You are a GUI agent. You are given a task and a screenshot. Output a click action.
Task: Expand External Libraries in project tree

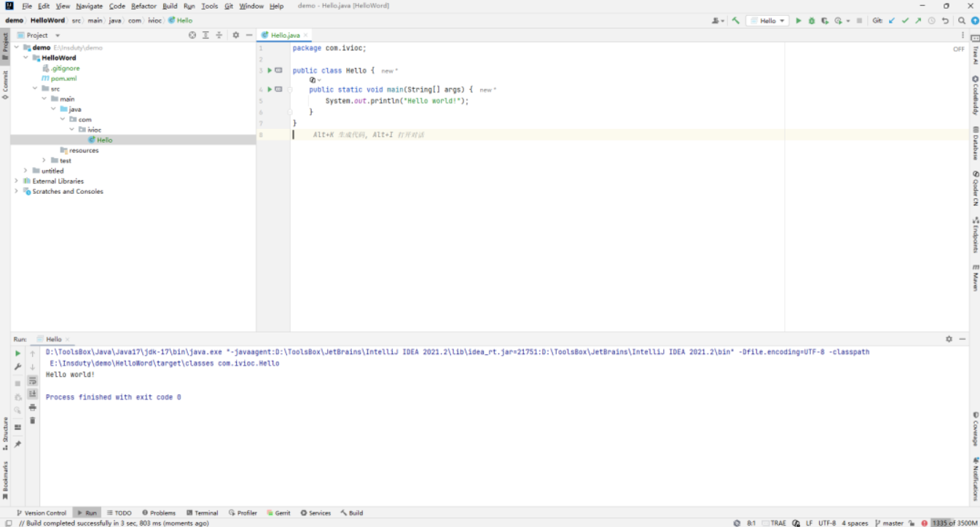coord(17,181)
